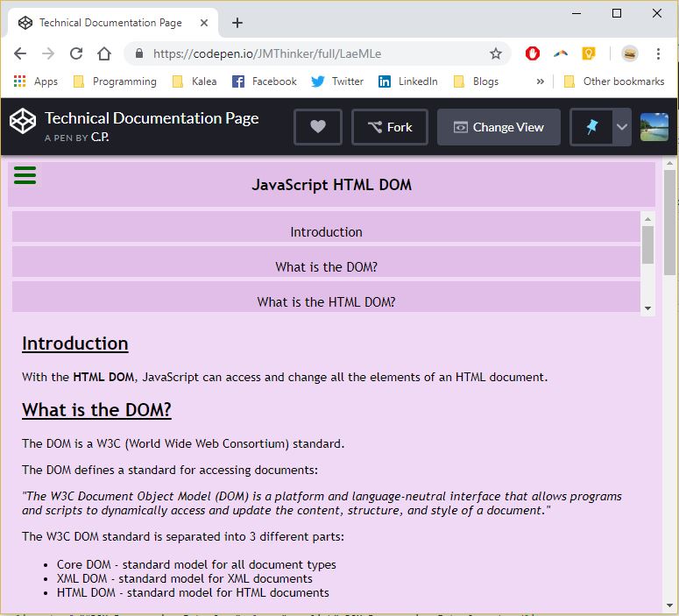Pin this pen with the pushpin icon
The height and width of the screenshot is (616, 679).
(591, 127)
